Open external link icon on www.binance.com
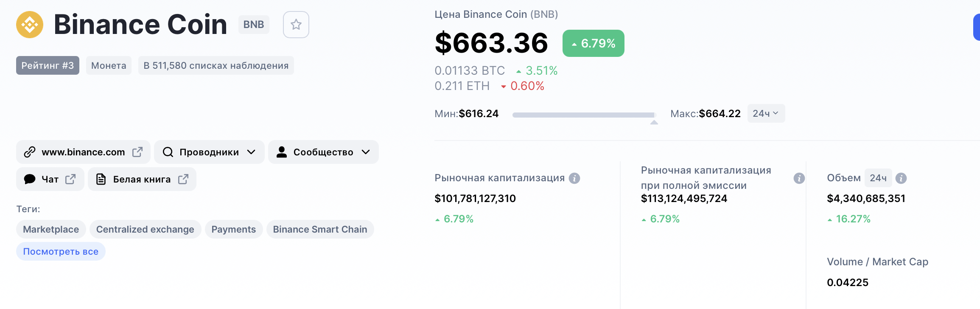Viewport: 980px width, 309px height. (137, 152)
